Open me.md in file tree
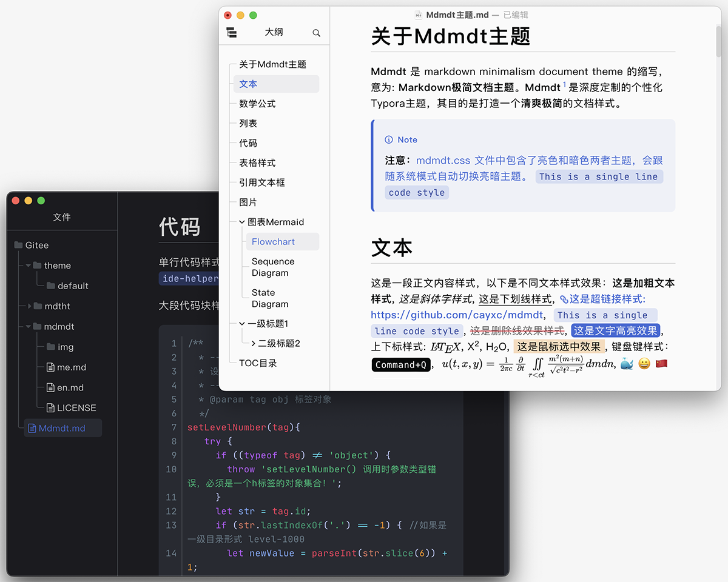Screen dimensions: 728x582 (x=72, y=367)
